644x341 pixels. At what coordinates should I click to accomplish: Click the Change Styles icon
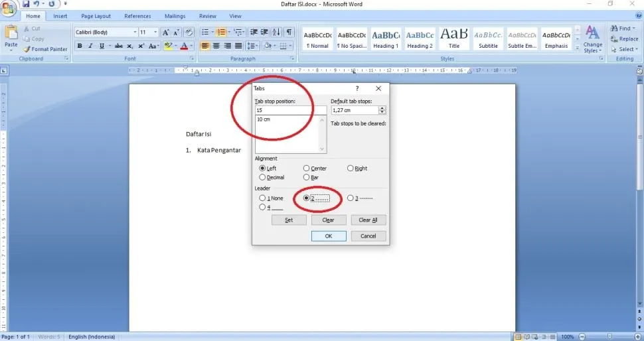click(x=592, y=38)
